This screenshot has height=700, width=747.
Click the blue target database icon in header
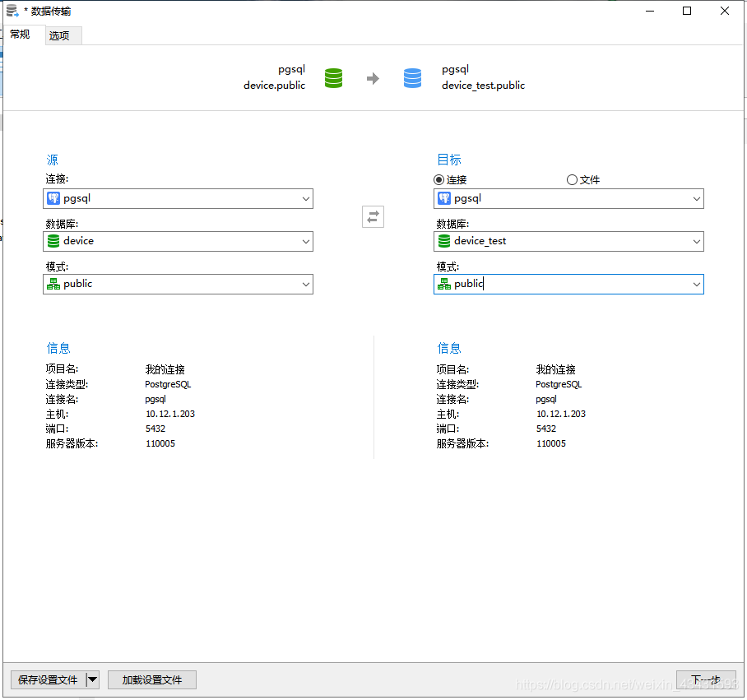tap(412, 78)
